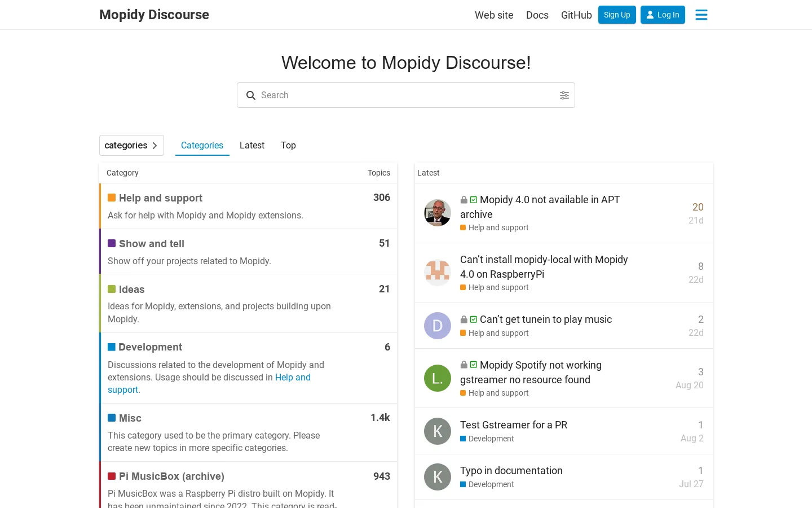Open the Show and tell category

(152, 244)
